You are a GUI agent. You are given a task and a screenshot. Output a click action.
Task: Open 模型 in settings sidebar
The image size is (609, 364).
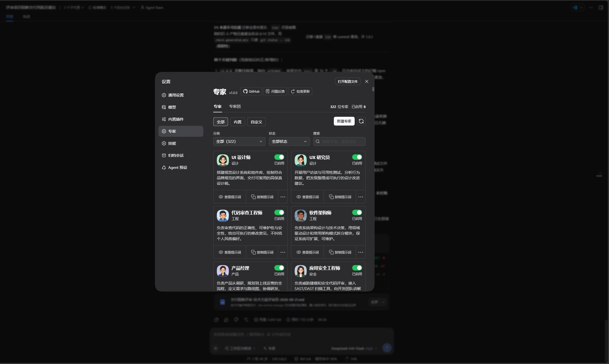181,107
